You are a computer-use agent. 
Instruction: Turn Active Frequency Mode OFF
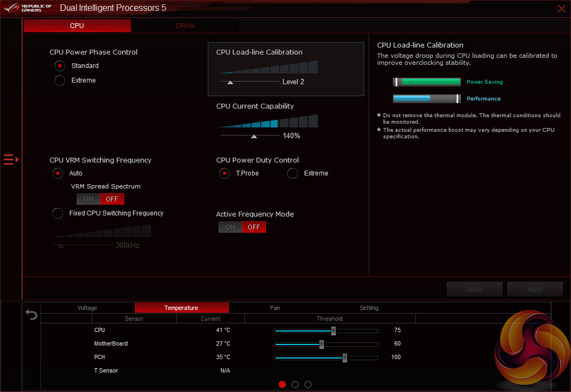254,227
